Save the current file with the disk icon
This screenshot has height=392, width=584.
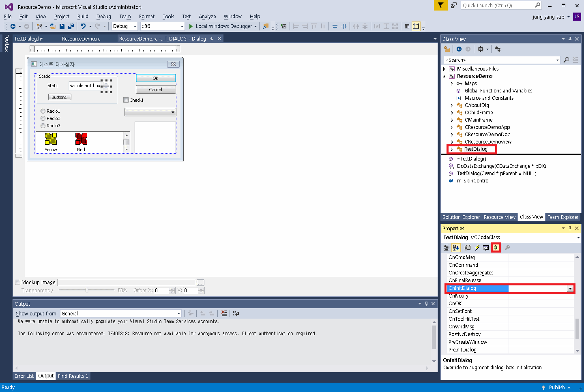point(62,26)
